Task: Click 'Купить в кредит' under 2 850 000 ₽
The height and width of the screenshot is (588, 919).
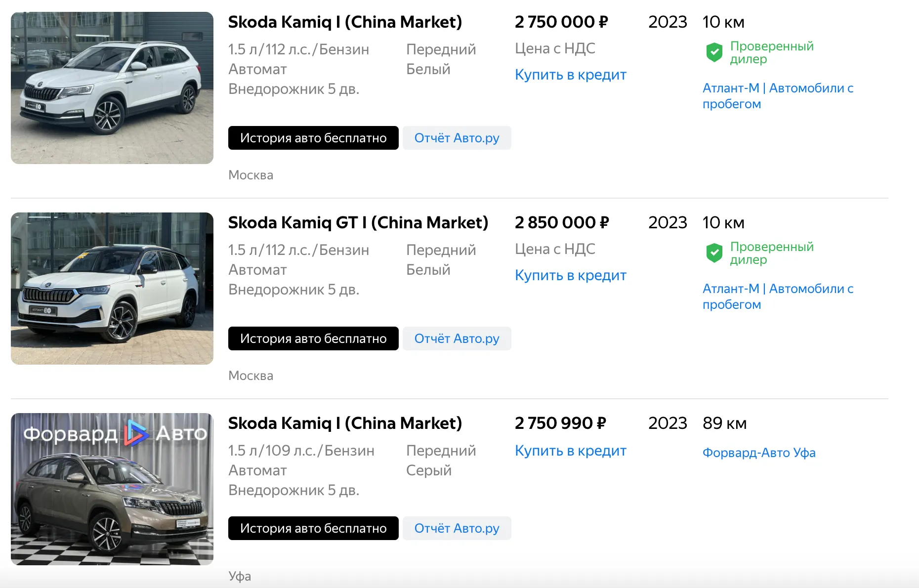Action: pyautogui.click(x=570, y=275)
